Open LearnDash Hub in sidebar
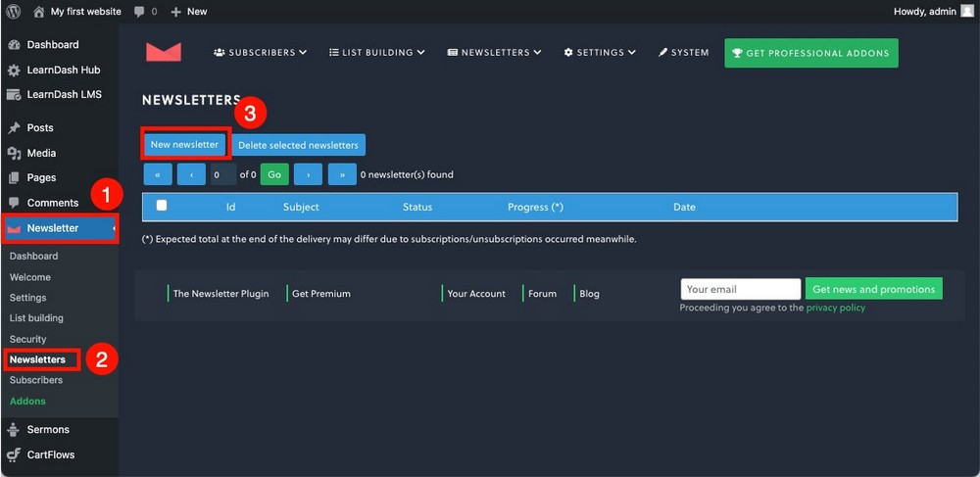The width and height of the screenshot is (980, 477). [x=63, y=71]
